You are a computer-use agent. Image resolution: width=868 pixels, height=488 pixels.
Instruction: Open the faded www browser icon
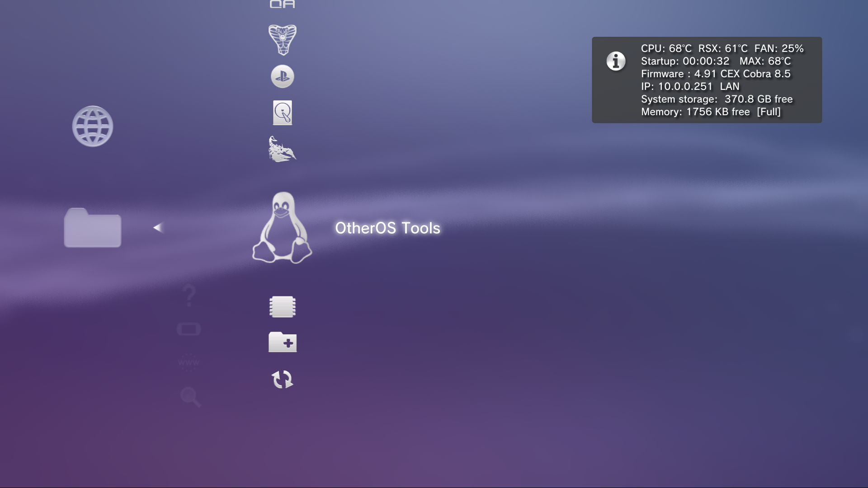tap(189, 362)
